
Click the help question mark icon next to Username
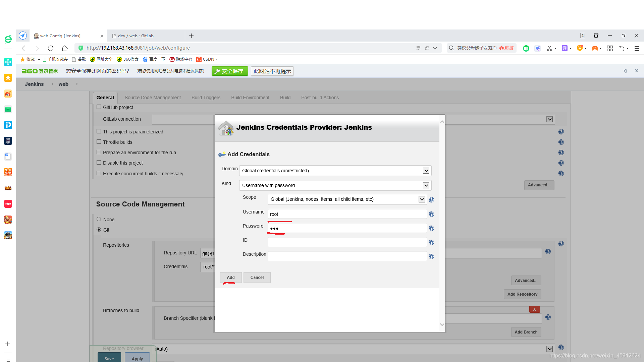[x=431, y=214]
